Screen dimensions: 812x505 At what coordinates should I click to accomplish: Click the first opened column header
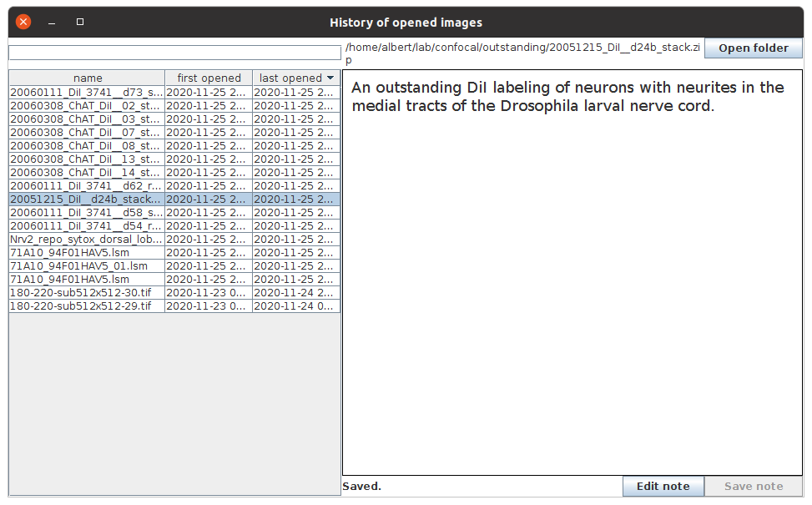(209, 78)
